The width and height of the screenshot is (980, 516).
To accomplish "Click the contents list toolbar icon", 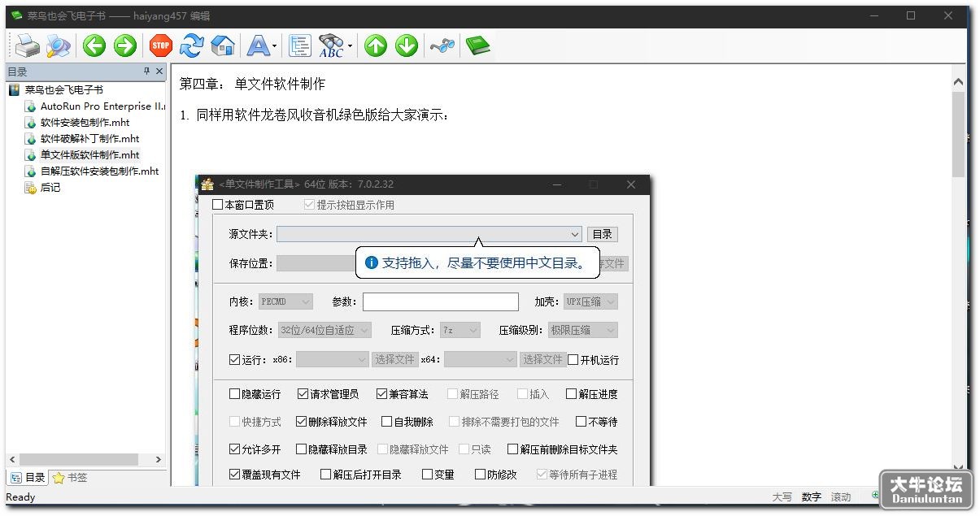I will coord(300,46).
